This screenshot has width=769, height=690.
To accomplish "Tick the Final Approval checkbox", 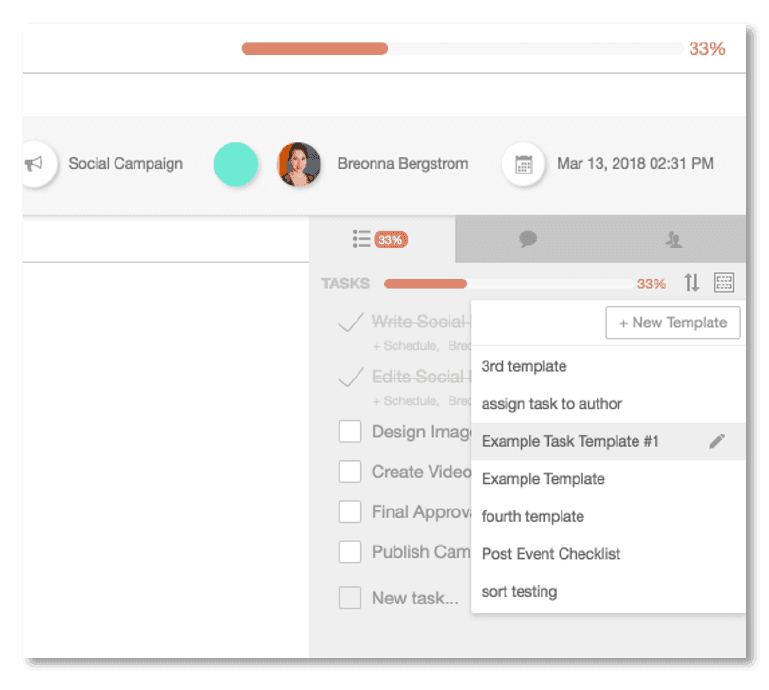I will click(x=349, y=512).
